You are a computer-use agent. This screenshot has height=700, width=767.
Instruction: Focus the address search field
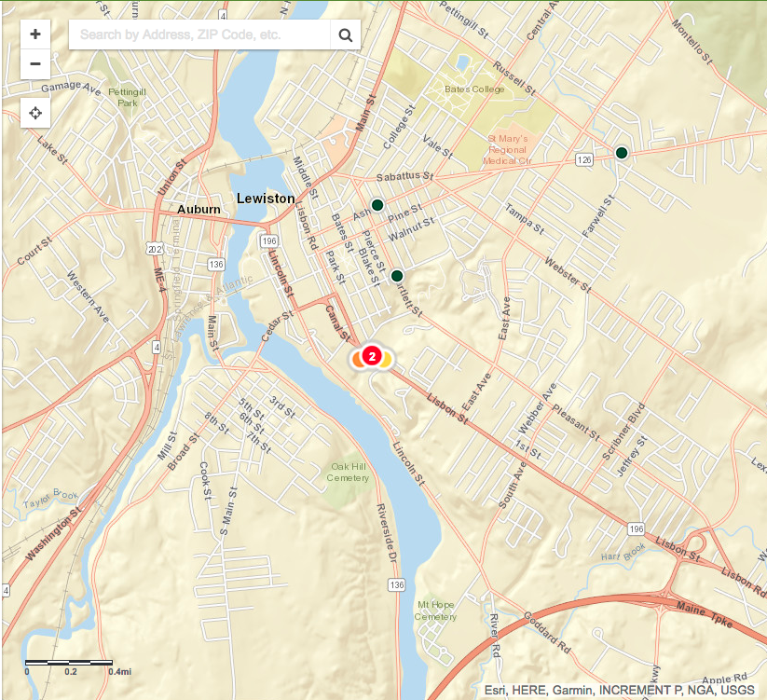(x=199, y=34)
